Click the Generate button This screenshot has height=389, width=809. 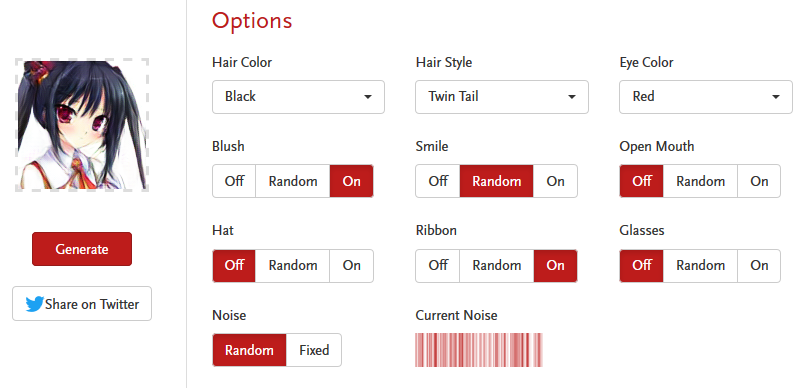pos(82,249)
